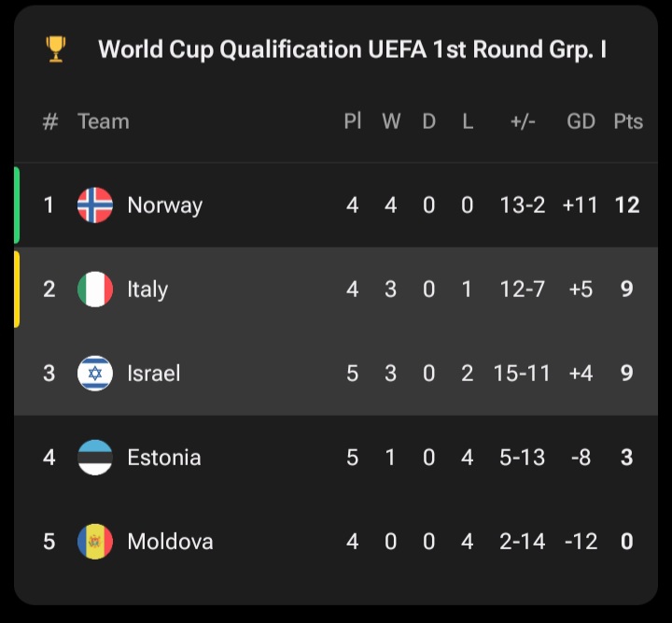Select the Norway team name
The width and height of the screenshot is (672, 623).
(x=164, y=205)
